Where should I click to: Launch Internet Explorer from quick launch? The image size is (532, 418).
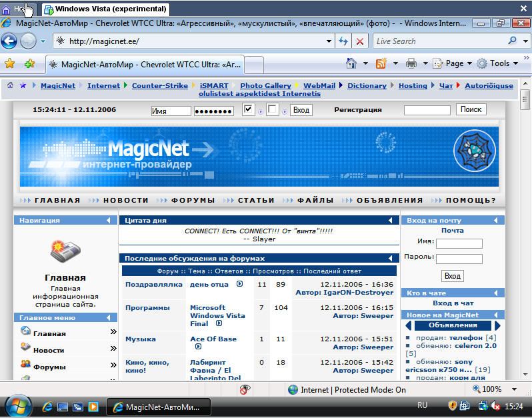tap(47, 407)
